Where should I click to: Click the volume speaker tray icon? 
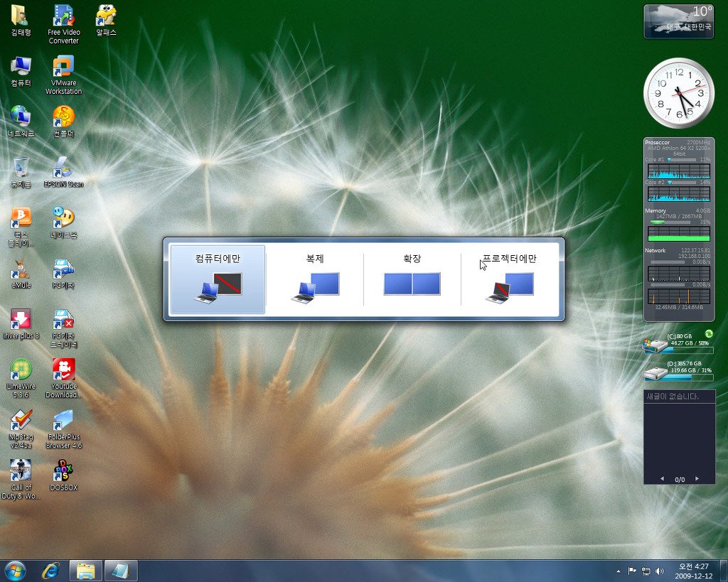[660, 571]
